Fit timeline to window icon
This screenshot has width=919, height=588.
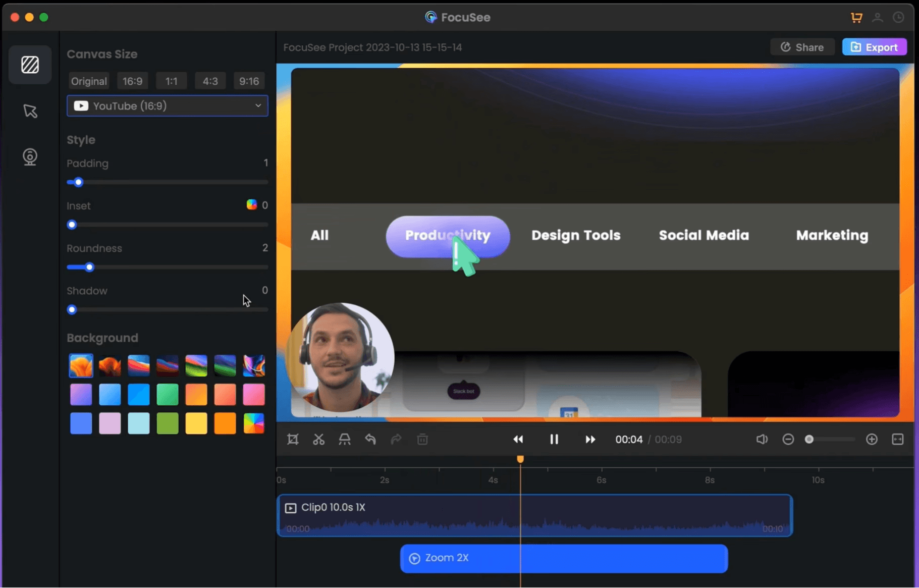[x=898, y=440]
